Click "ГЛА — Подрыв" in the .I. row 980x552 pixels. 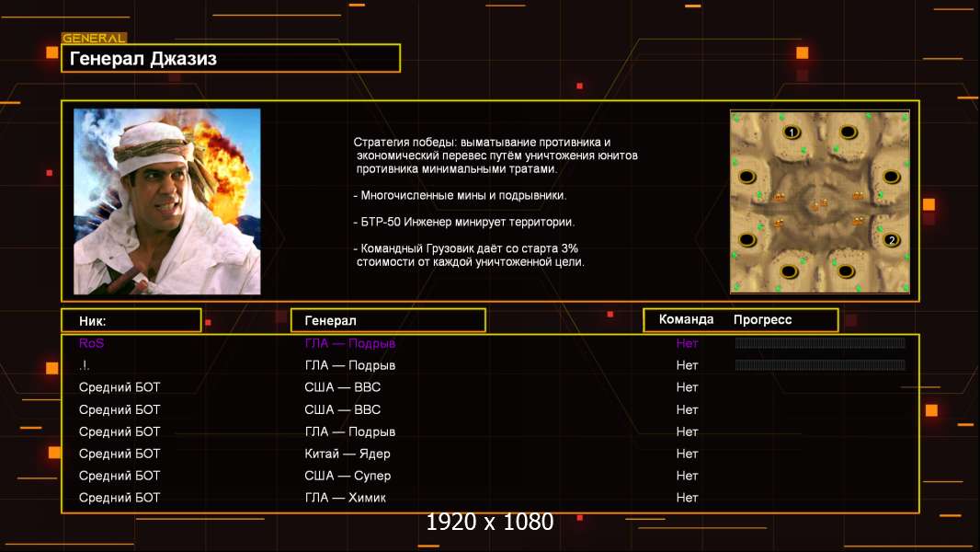click(350, 365)
